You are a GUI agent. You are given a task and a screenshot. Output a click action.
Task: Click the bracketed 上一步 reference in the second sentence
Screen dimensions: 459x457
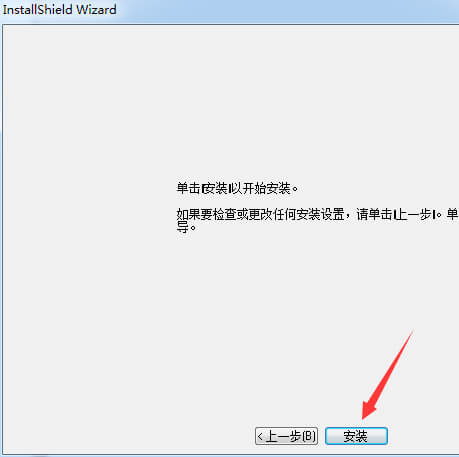coord(414,214)
